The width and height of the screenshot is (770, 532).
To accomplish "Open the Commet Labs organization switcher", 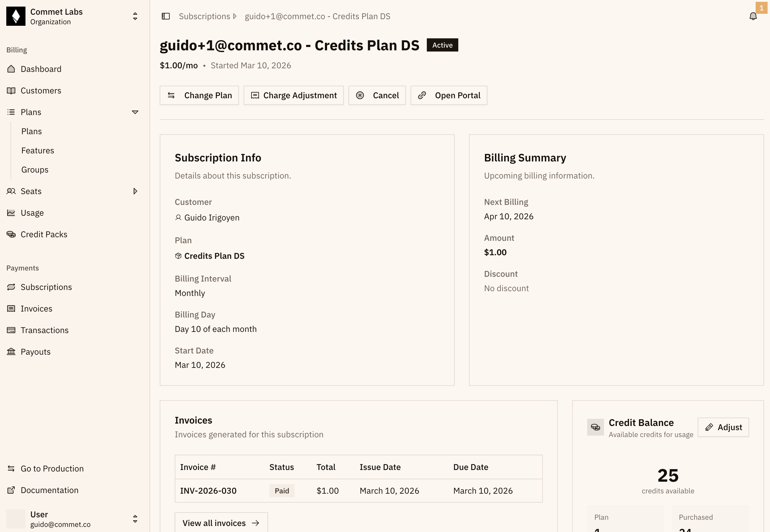I will point(135,16).
